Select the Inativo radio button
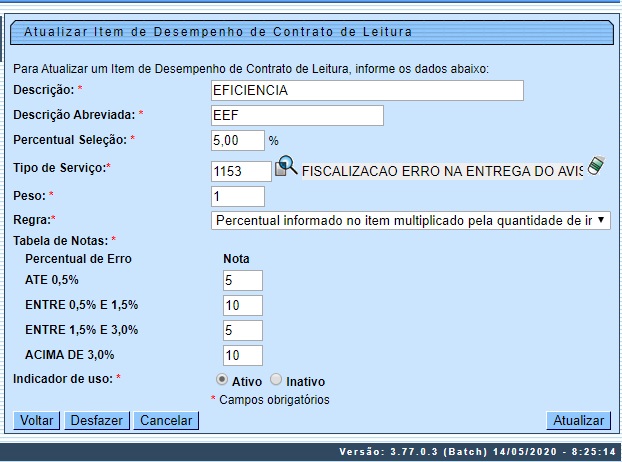The height and width of the screenshot is (462, 622). pyautogui.click(x=276, y=380)
